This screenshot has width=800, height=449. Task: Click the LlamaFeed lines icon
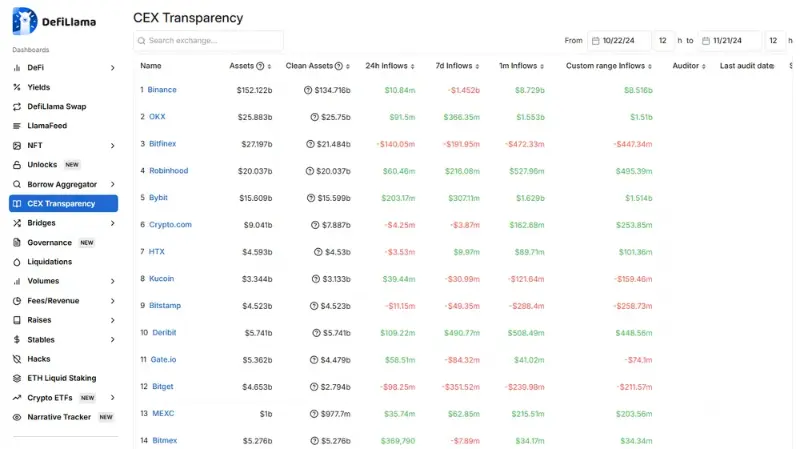17,126
